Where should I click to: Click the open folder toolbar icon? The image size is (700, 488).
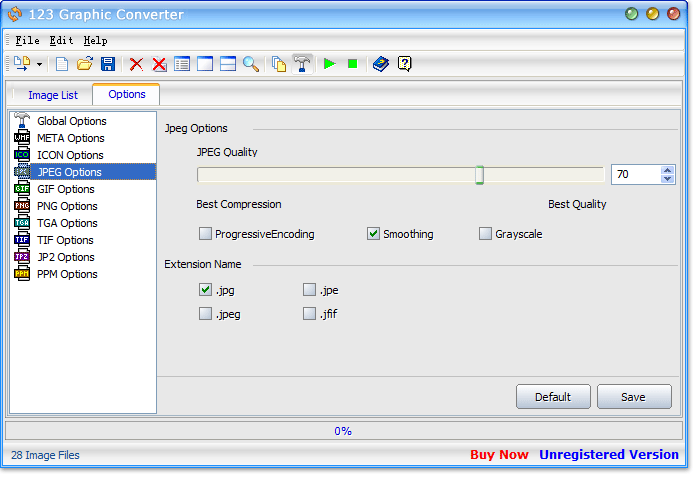pos(84,64)
